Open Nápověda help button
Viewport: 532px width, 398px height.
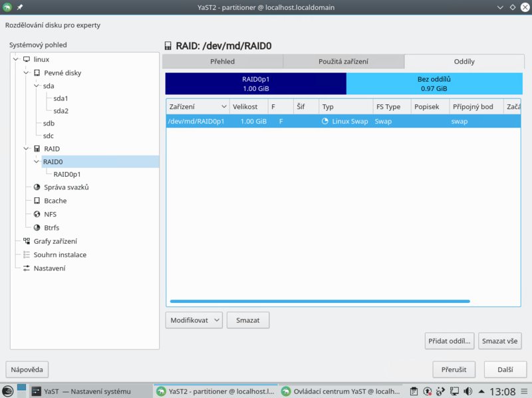coord(27,369)
